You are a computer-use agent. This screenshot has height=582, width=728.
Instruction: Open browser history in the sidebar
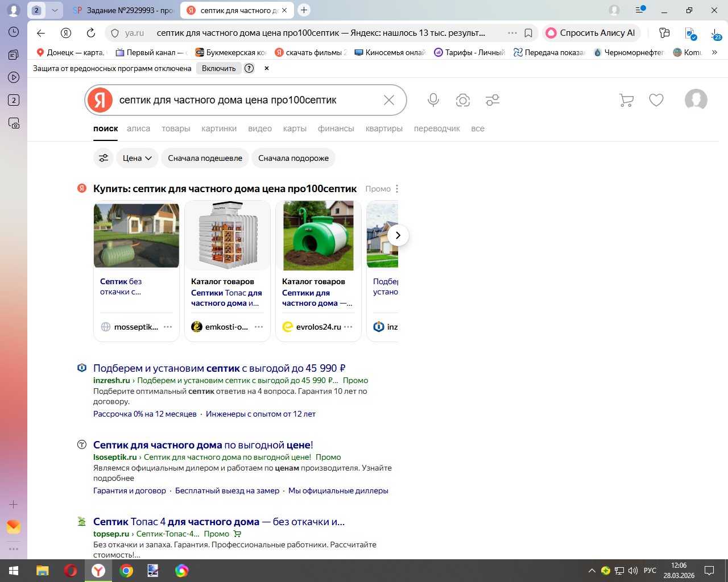click(x=14, y=32)
